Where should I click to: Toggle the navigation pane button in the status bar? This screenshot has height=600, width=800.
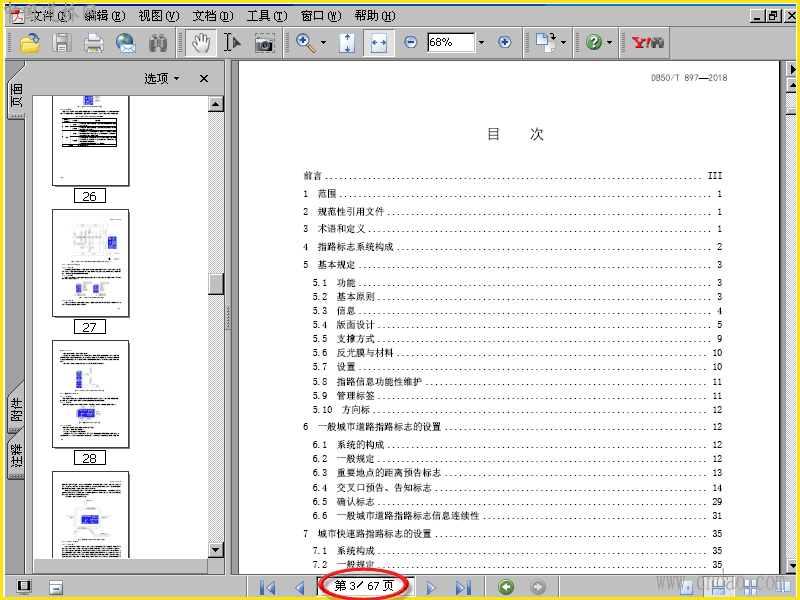pyautogui.click(x=23, y=587)
